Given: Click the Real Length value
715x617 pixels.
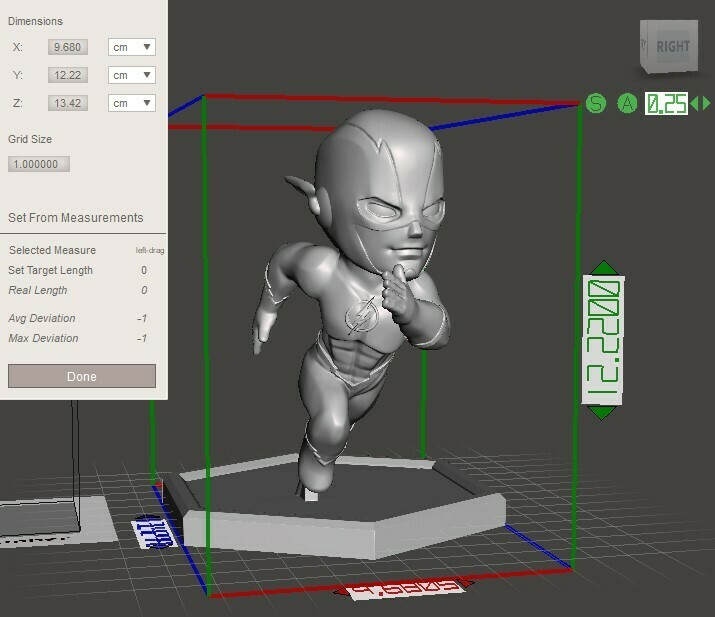Looking at the screenshot, I should [x=144, y=290].
